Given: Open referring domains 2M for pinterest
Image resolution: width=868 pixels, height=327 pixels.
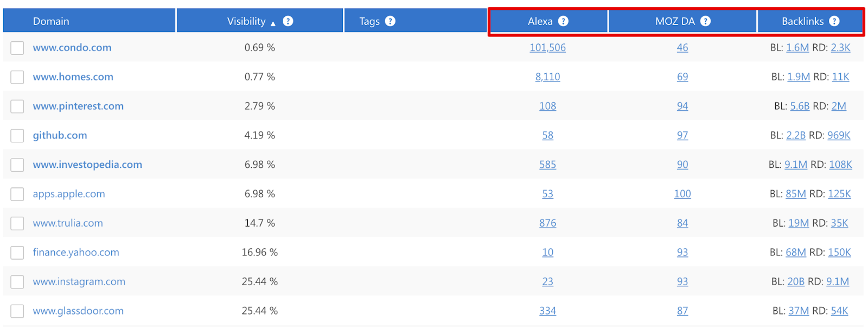Looking at the screenshot, I should (839, 106).
